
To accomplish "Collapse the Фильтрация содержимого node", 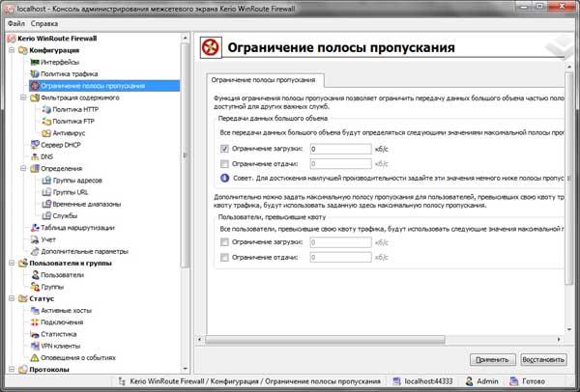I will tap(23, 98).
